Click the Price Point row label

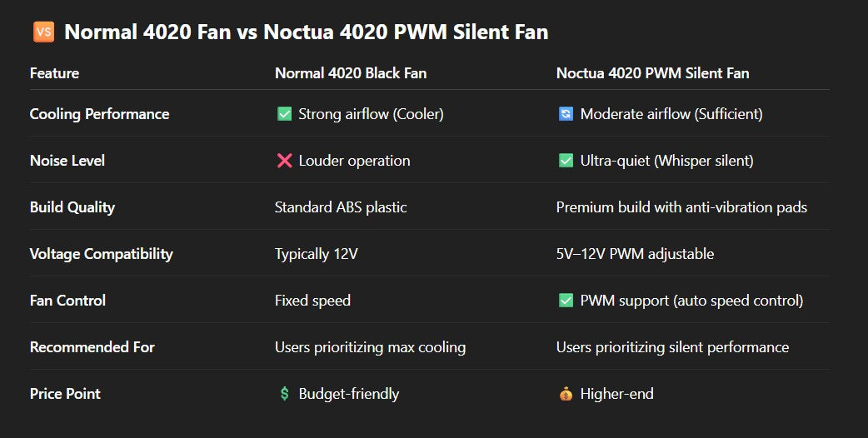click(x=65, y=394)
